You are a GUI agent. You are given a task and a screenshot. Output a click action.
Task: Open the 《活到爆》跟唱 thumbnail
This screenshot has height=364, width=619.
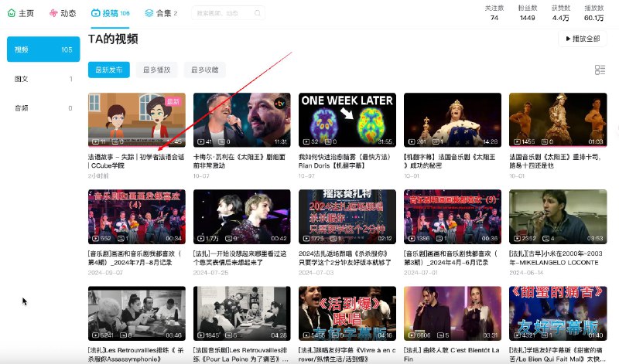click(347, 314)
